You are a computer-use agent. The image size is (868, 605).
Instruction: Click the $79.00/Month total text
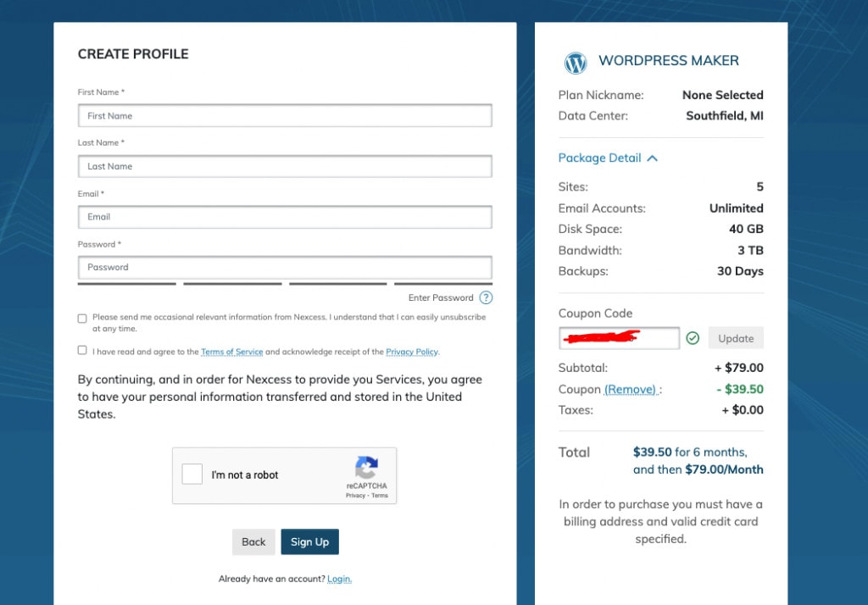[x=724, y=469]
